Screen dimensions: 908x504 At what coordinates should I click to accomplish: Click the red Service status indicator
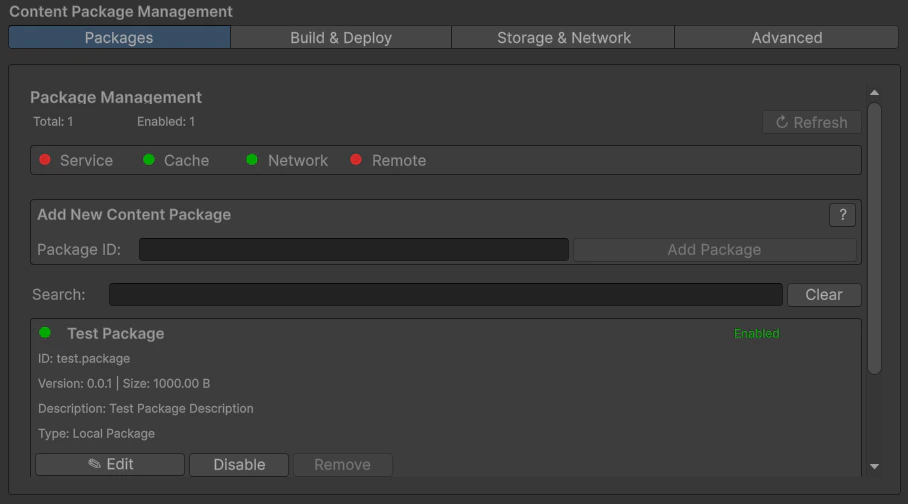pyautogui.click(x=45, y=159)
